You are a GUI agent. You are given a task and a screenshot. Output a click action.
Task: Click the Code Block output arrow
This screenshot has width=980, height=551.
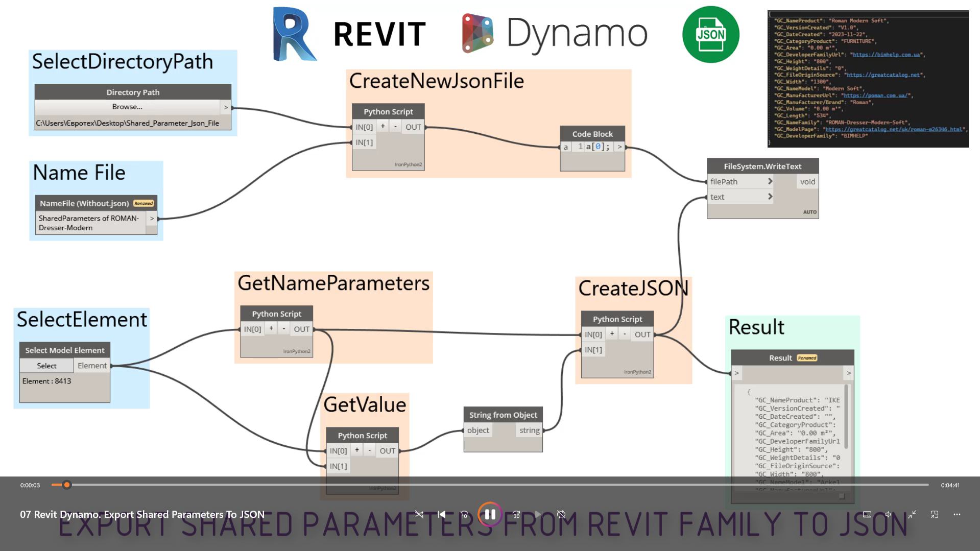(619, 147)
